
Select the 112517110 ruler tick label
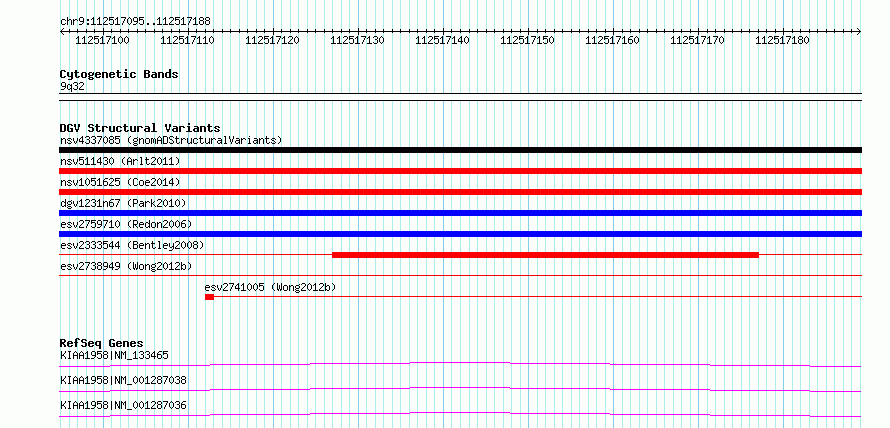187,40
